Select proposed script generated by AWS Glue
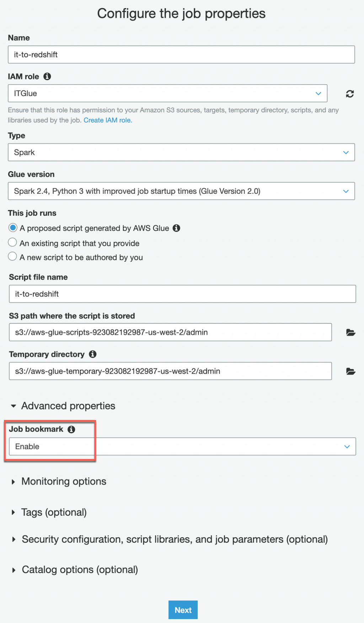 pyautogui.click(x=13, y=228)
